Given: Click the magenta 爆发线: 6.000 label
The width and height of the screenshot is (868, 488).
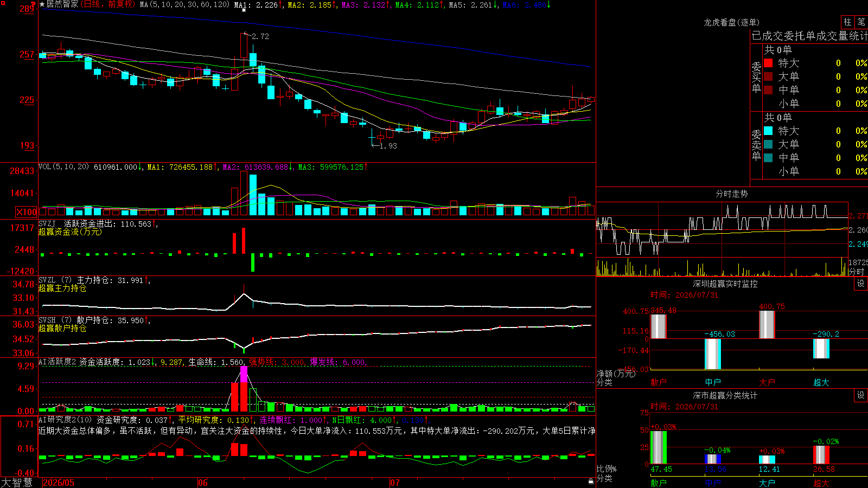Looking at the screenshot, I should point(337,362).
